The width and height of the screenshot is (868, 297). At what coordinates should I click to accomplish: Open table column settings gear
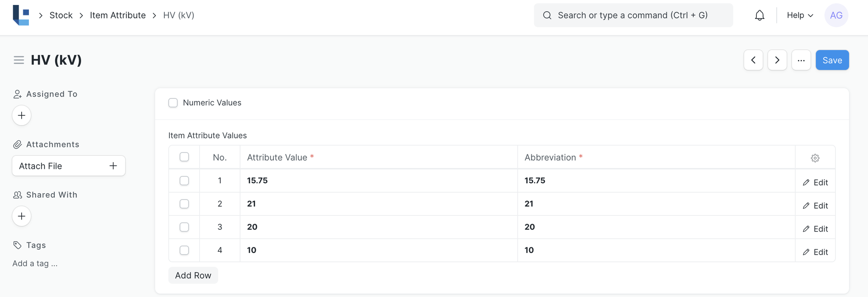click(x=815, y=158)
